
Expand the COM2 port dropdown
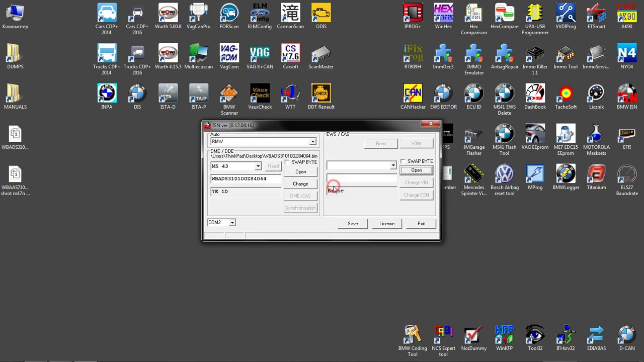click(x=232, y=222)
